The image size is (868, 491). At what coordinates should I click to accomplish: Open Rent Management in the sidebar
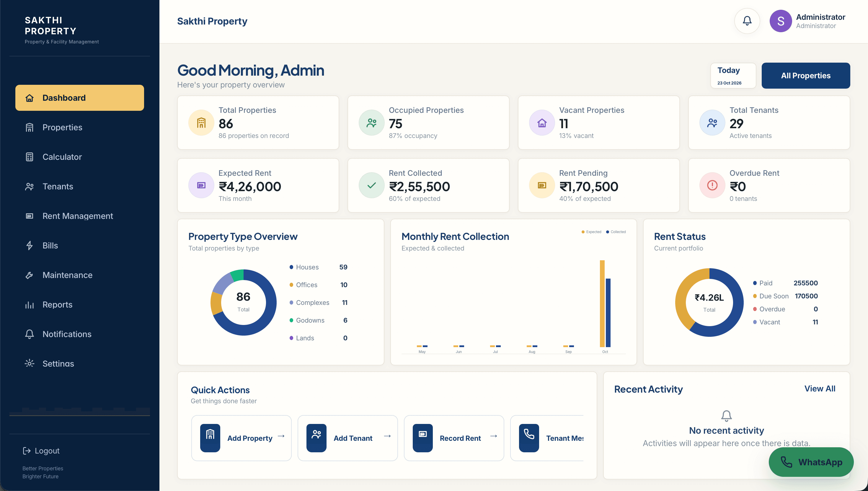pos(79,216)
